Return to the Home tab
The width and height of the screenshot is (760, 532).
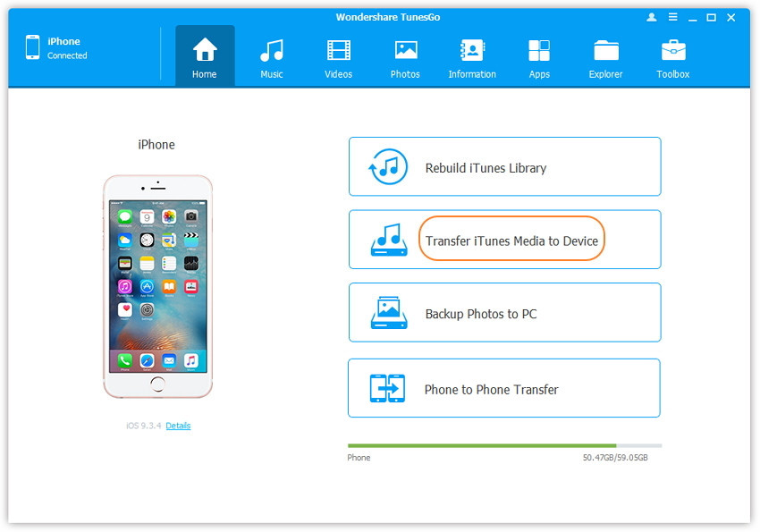point(205,57)
